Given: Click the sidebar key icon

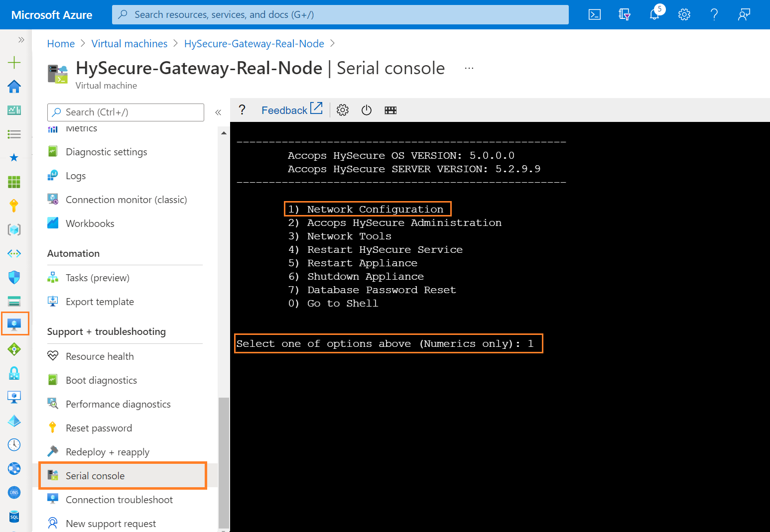Looking at the screenshot, I should click(x=14, y=206).
